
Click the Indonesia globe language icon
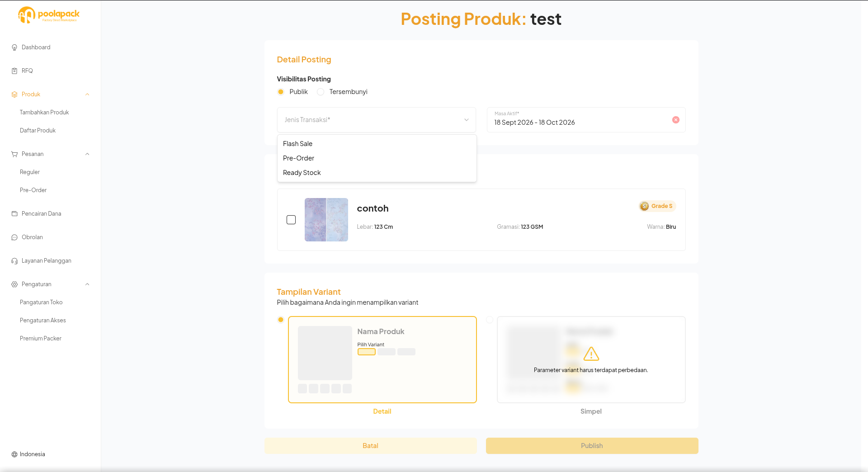pyautogui.click(x=14, y=454)
